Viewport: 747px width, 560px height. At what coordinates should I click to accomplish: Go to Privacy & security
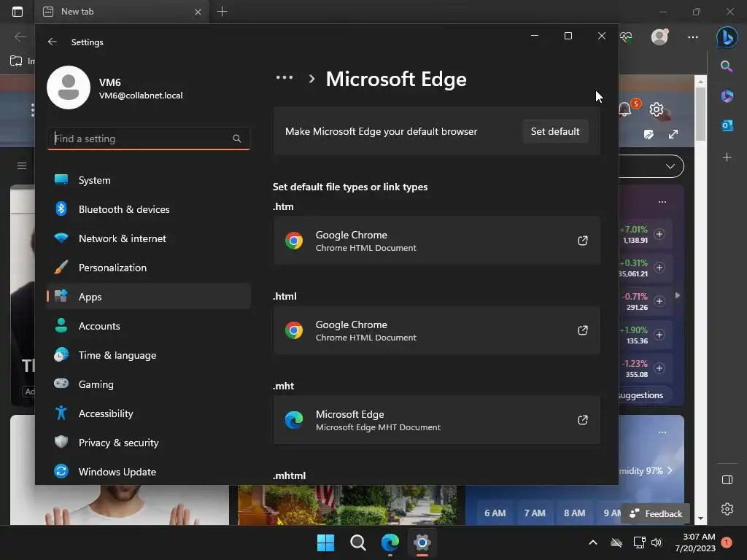pos(149,443)
